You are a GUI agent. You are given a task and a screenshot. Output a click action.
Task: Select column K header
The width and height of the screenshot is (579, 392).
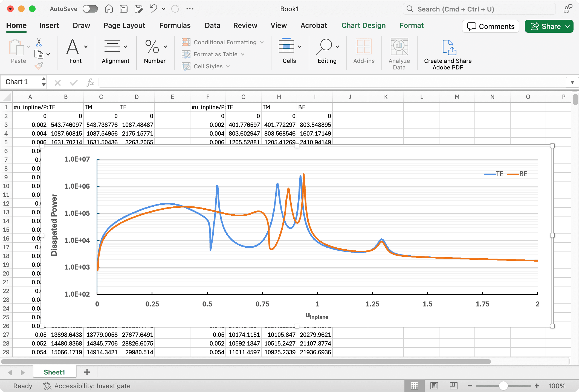386,97
